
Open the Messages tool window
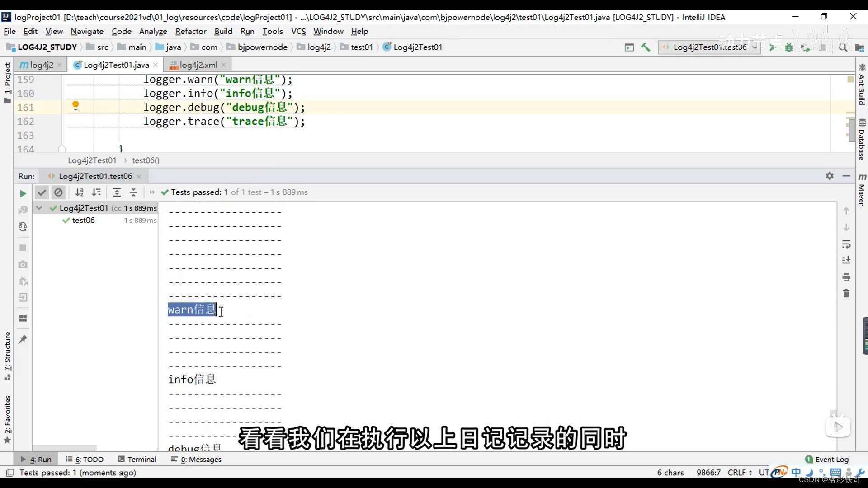(x=196, y=459)
